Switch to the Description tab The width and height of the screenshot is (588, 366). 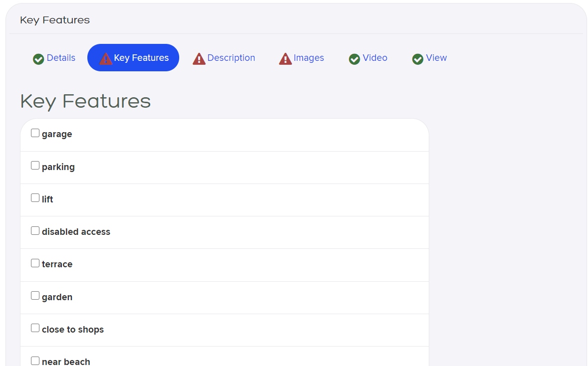point(224,58)
